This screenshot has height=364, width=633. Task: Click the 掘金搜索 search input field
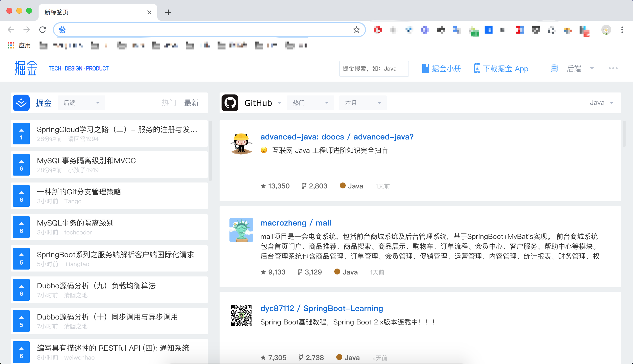click(374, 68)
